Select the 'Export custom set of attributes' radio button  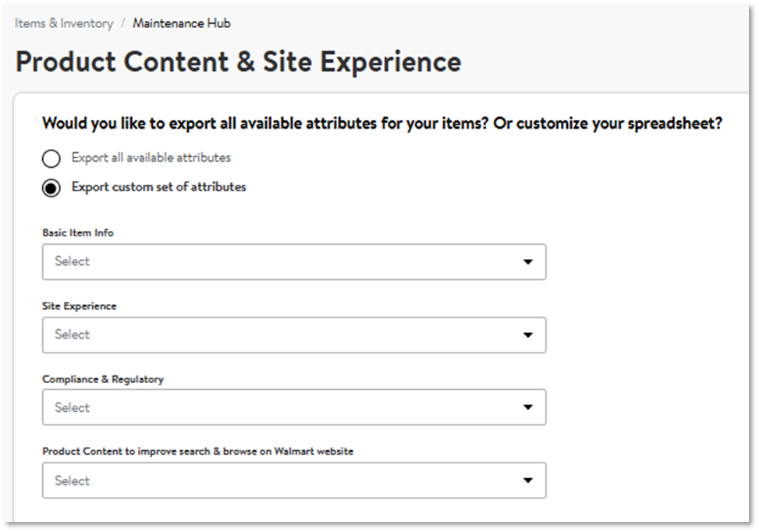coord(51,188)
